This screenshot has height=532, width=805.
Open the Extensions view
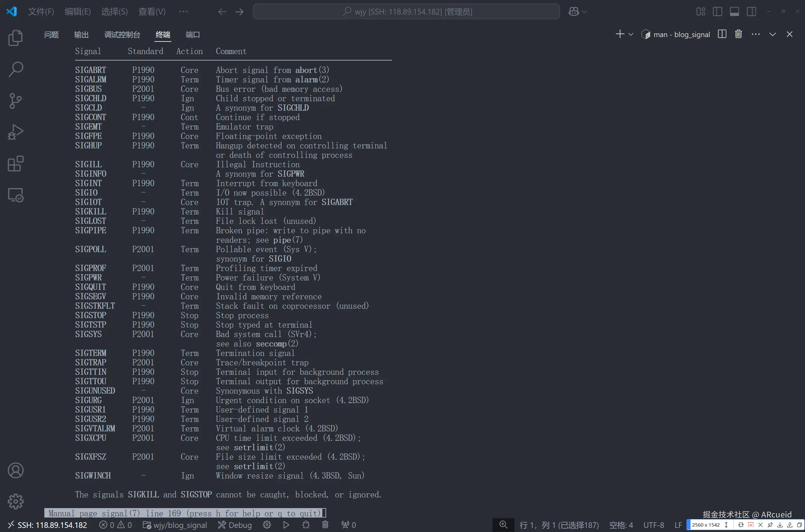pos(15,164)
